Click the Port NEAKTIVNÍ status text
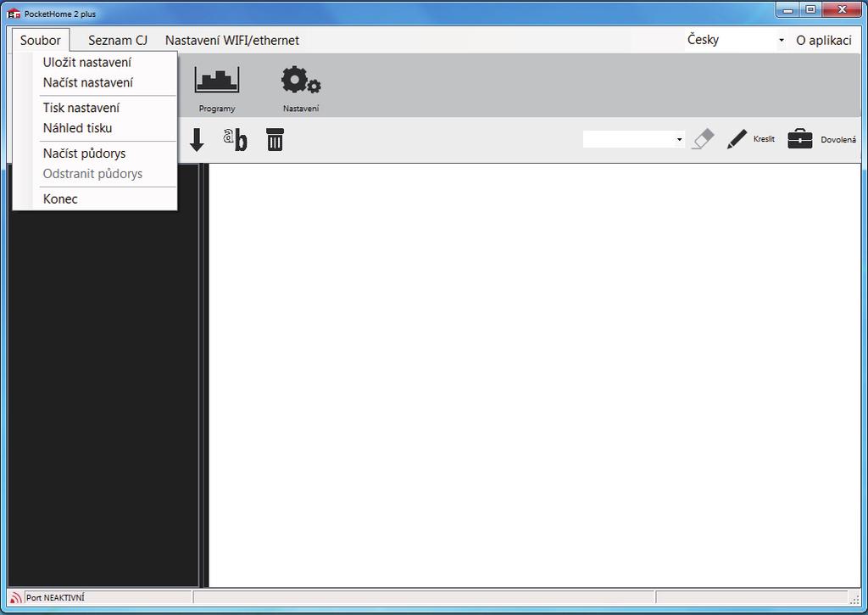The height and width of the screenshot is (615, 868). tap(55, 598)
